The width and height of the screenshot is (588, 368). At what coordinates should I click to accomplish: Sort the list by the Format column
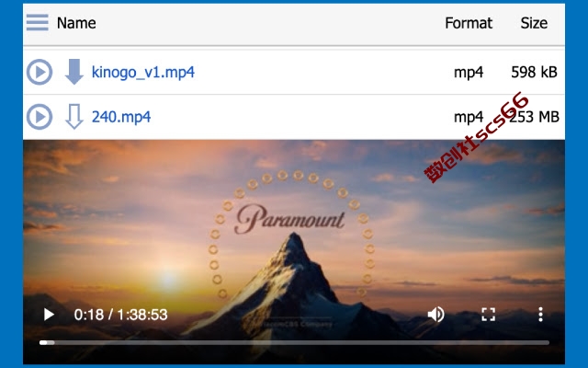[469, 23]
